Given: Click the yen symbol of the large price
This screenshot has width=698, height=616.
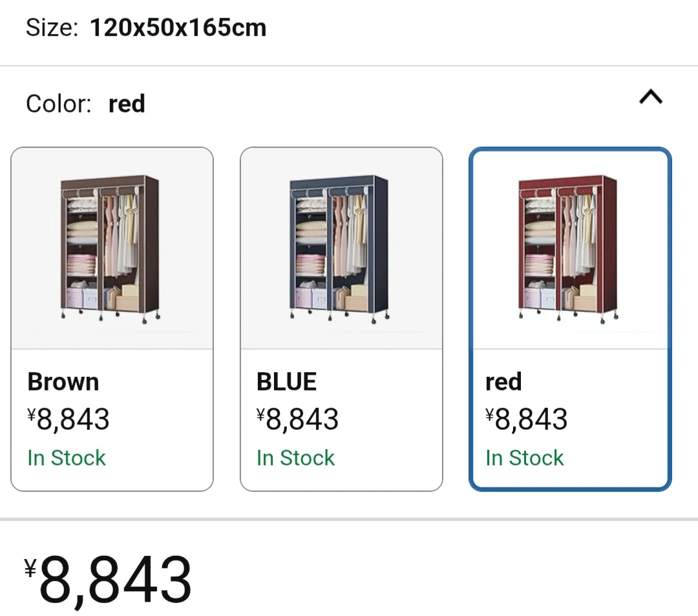Looking at the screenshot, I should [30, 568].
